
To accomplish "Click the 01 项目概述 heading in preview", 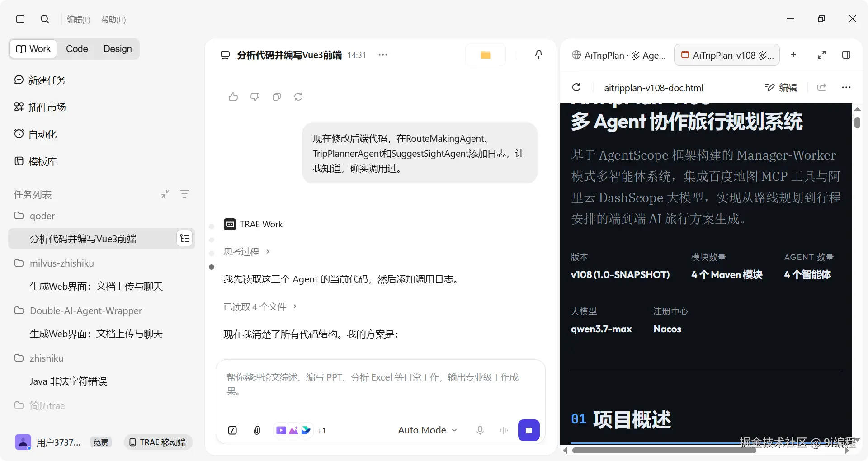I will pyautogui.click(x=621, y=419).
